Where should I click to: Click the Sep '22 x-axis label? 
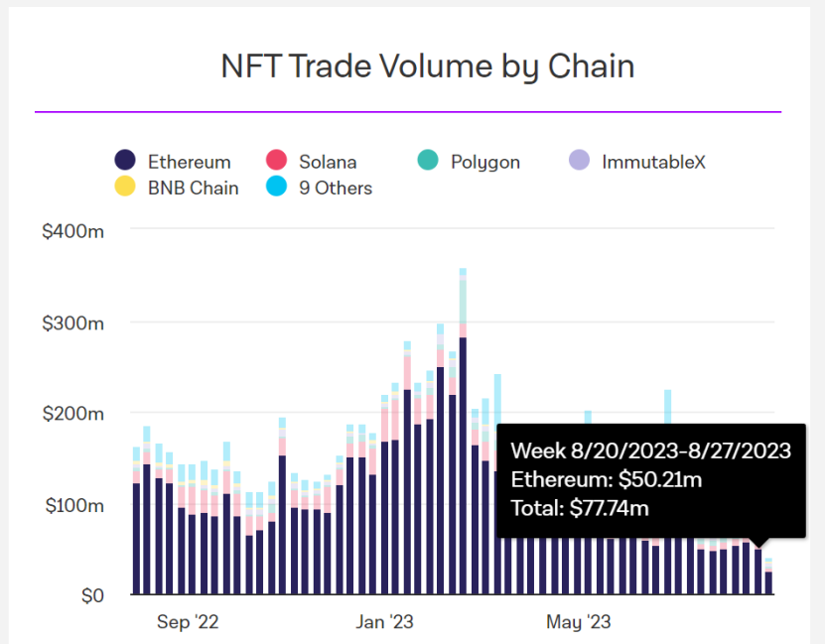[187, 622]
